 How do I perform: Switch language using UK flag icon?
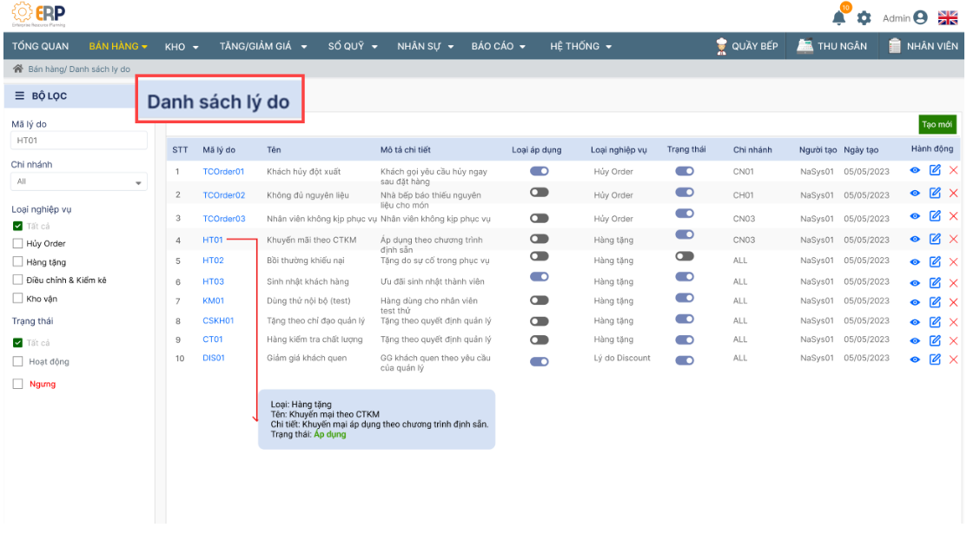pyautogui.click(x=948, y=18)
